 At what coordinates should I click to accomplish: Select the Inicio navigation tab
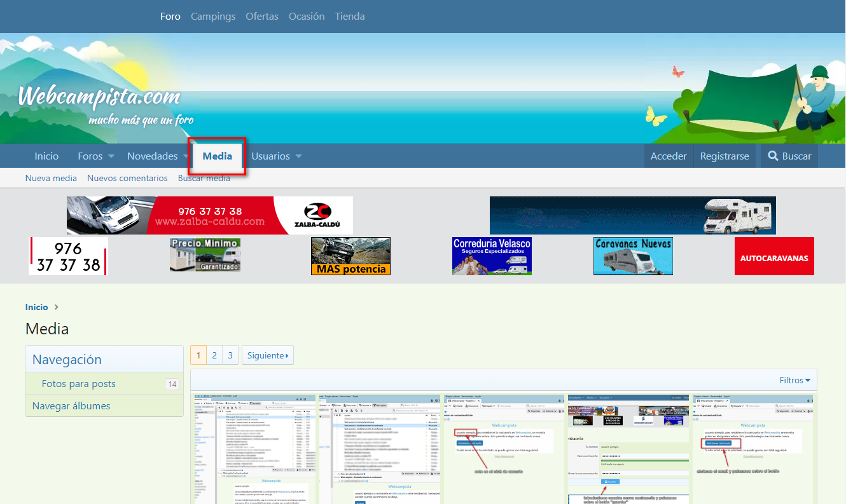pyautogui.click(x=46, y=156)
